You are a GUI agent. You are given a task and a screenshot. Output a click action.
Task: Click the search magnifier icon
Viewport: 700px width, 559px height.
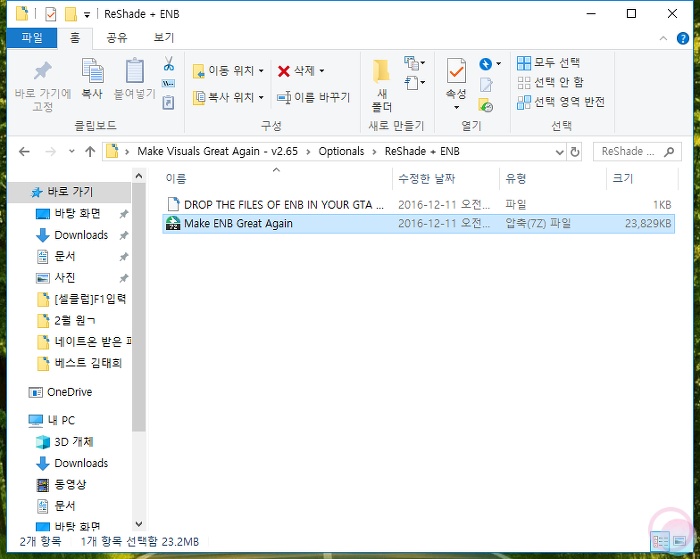669,152
